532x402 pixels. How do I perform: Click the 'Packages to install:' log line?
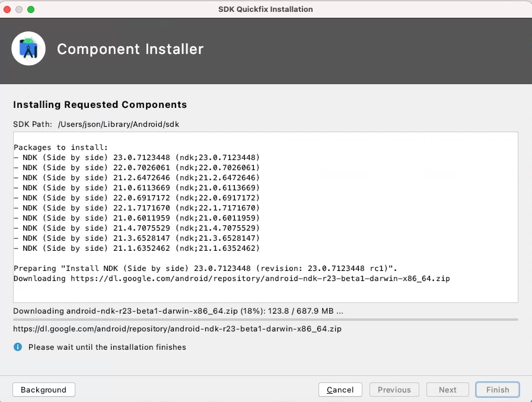60,148
